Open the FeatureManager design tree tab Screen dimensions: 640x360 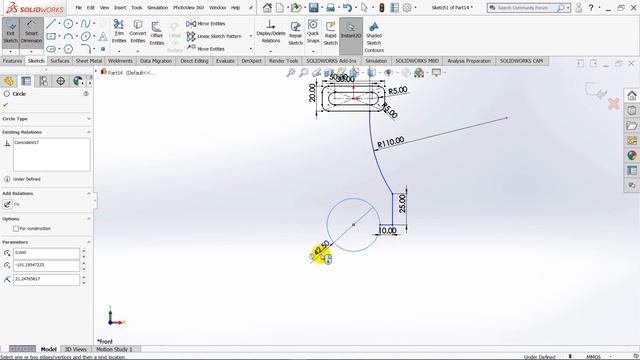(x=9, y=81)
